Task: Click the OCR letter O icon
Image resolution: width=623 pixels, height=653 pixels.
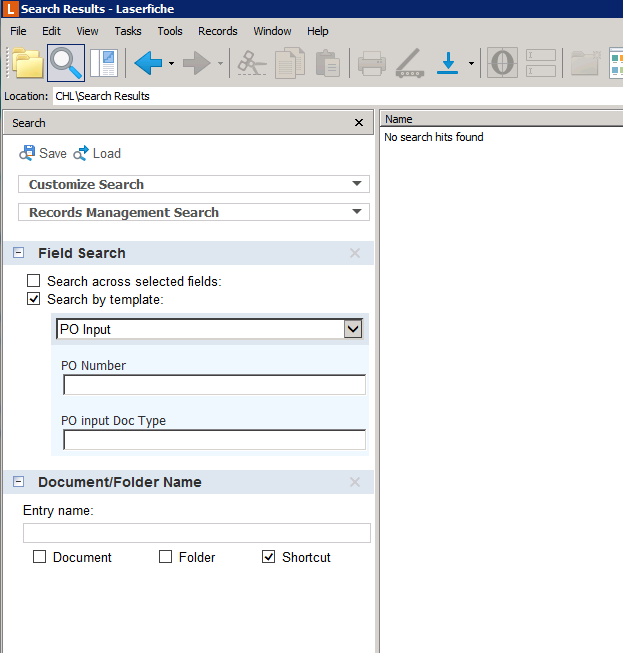Action: click(x=502, y=63)
